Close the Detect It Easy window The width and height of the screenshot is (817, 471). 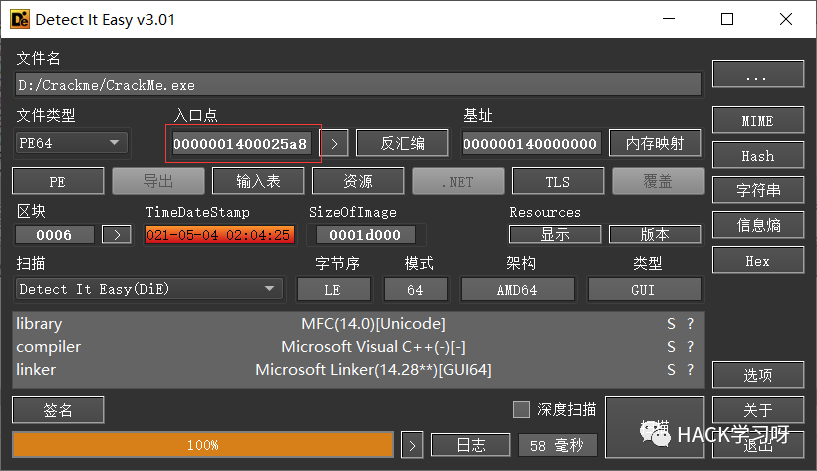786,19
